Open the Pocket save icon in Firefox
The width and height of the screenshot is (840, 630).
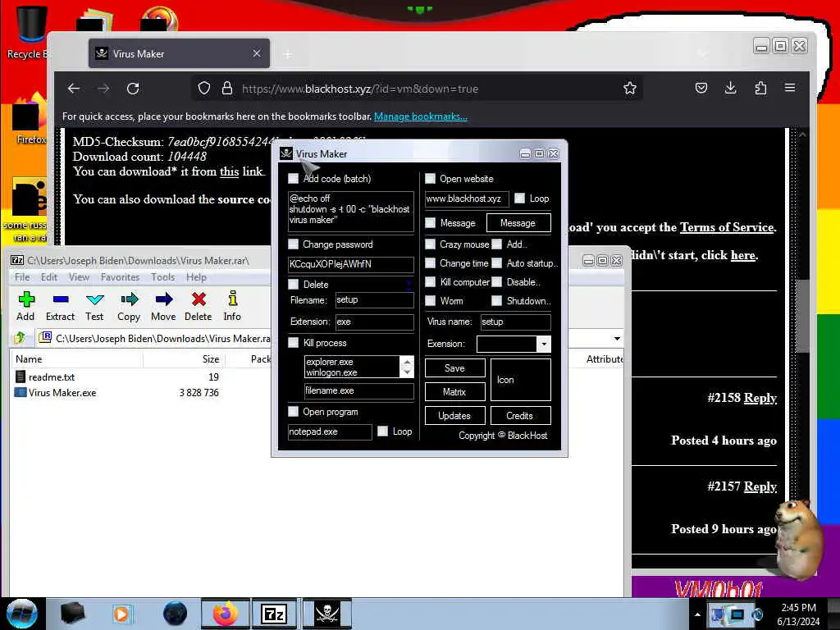point(701,88)
